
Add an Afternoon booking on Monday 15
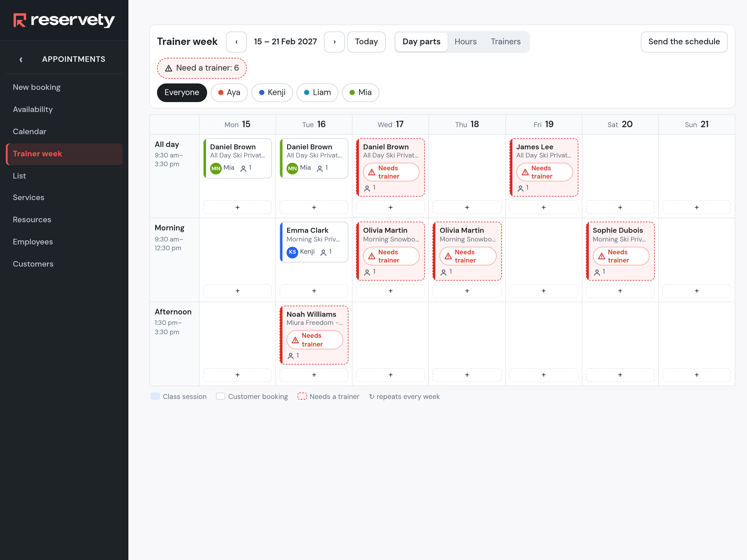(238, 375)
